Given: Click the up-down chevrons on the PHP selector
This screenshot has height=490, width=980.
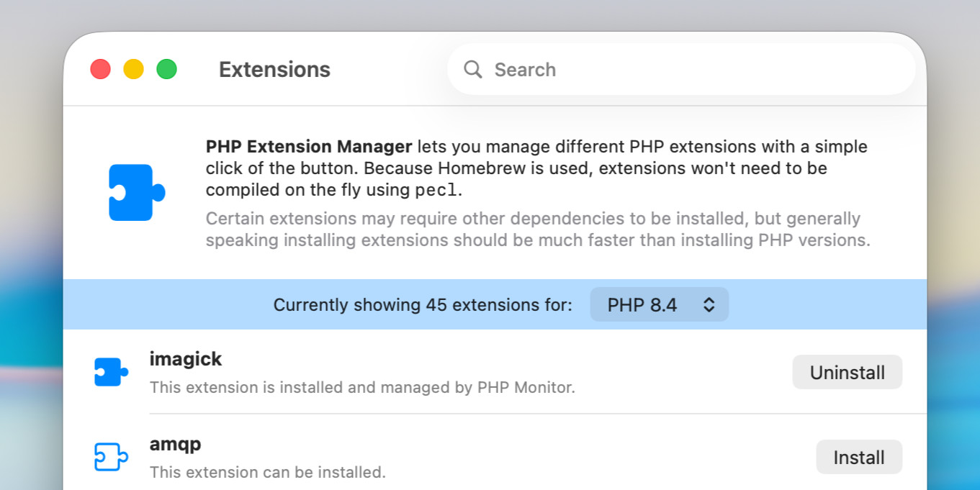Looking at the screenshot, I should pos(709,304).
